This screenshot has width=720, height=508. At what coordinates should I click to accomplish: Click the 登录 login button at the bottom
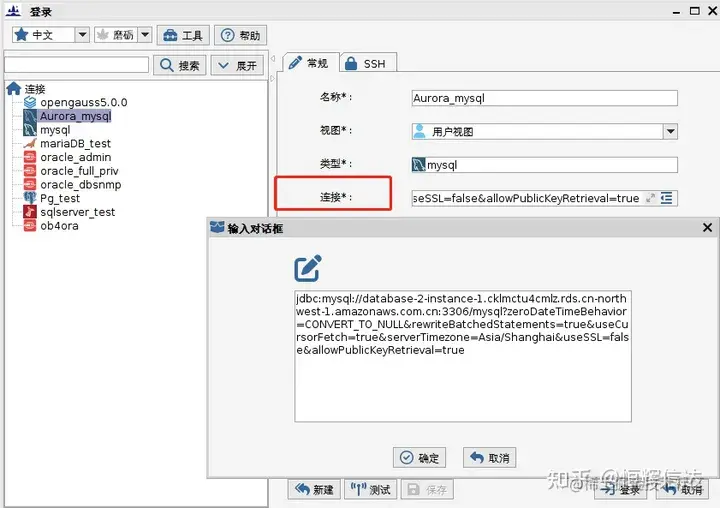[x=620, y=490]
